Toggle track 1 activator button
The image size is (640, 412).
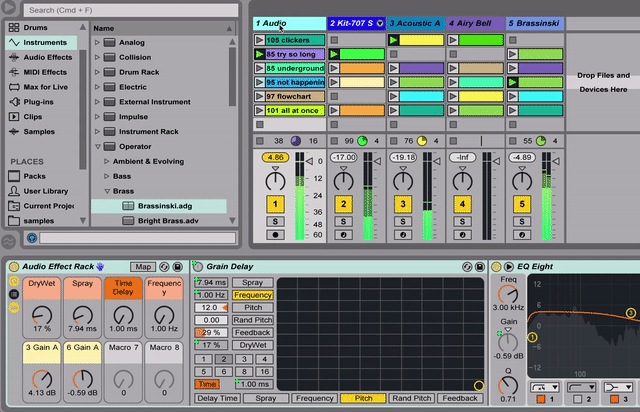click(x=275, y=204)
